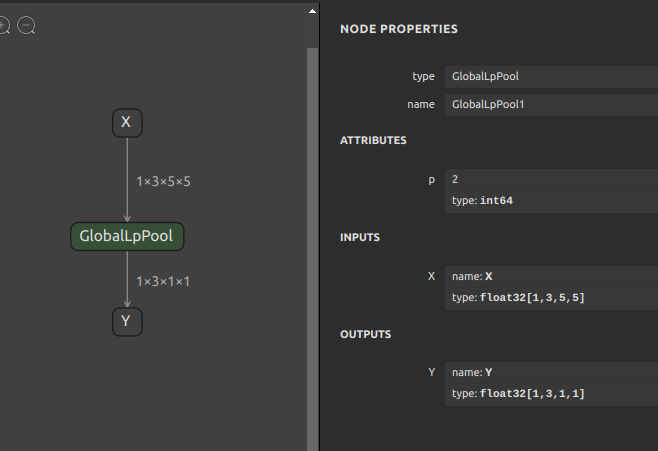Click the 'p' attribute label
Screen dimensions: 658x451
(431, 180)
